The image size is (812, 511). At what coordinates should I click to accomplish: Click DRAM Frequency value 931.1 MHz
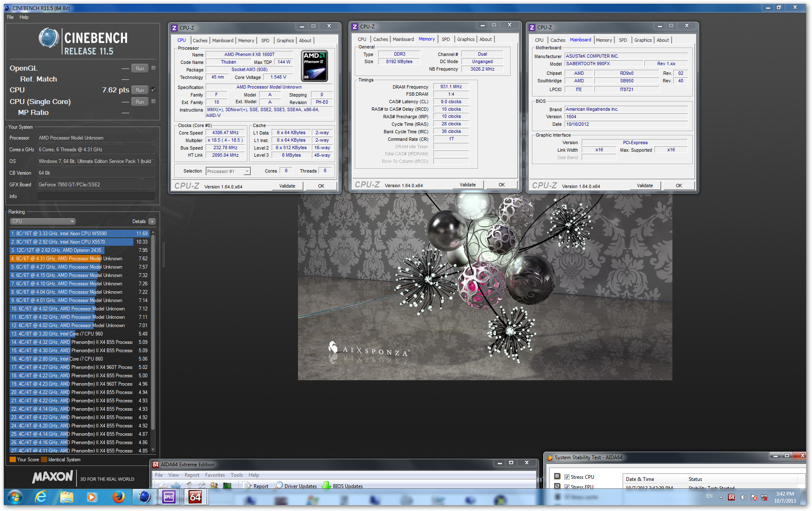(451, 86)
